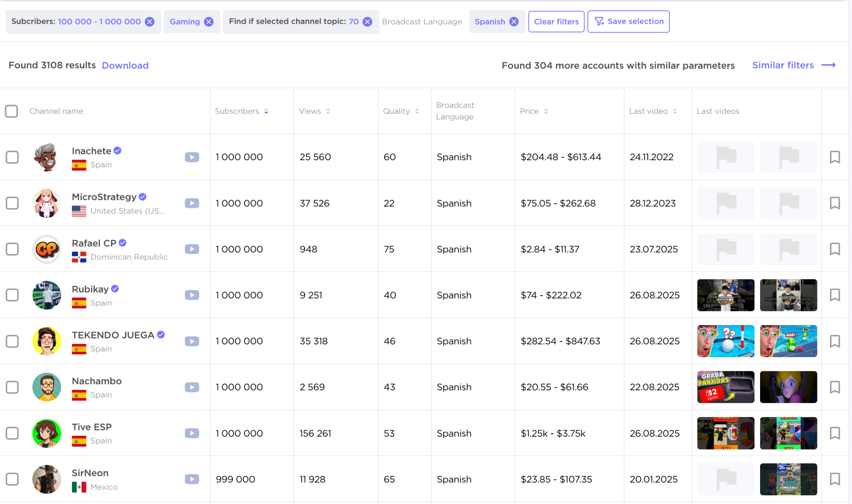
Task: Sort by Last video date
Action: coord(674,111)
